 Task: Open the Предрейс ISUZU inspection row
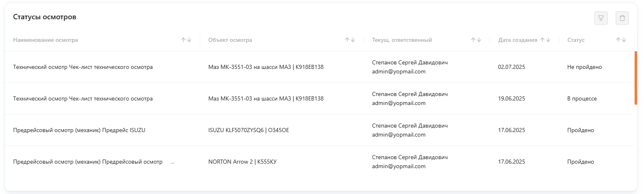(79, 130)
